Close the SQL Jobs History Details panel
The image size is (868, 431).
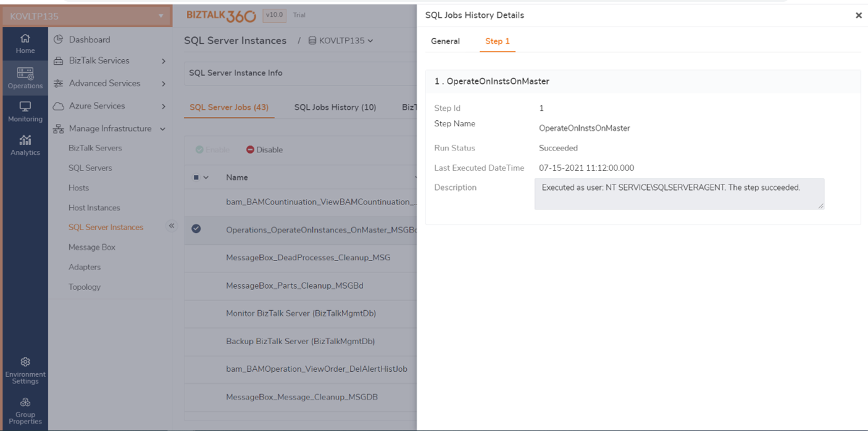[x=858, y=15]
